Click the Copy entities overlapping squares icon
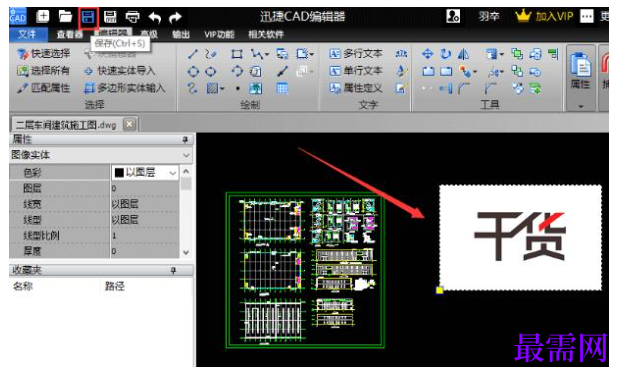Screen dimensions: 626x379 517,54
